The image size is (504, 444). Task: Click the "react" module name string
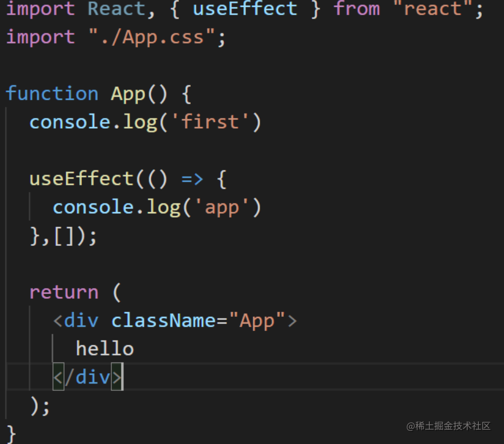point(434,9)
